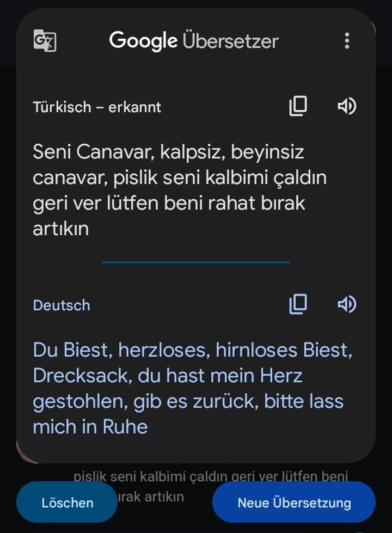Viewport: 392px width, 533px height.
Task: Listen to the Turkish source audio
Action: 347,106
